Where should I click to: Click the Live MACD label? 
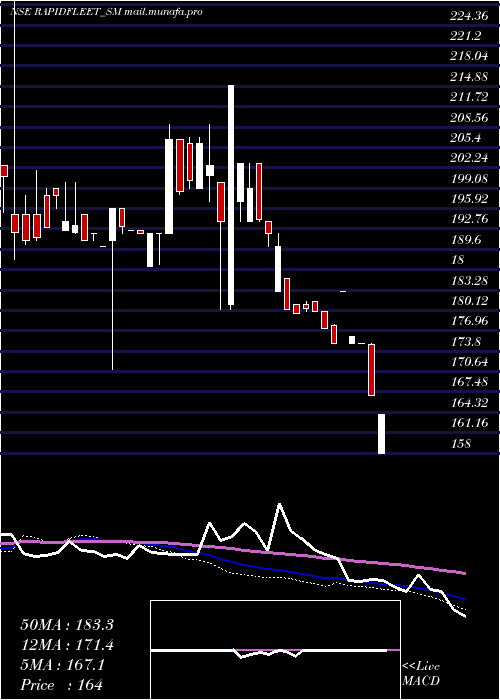pyautogui.click(x=421, y=674)
